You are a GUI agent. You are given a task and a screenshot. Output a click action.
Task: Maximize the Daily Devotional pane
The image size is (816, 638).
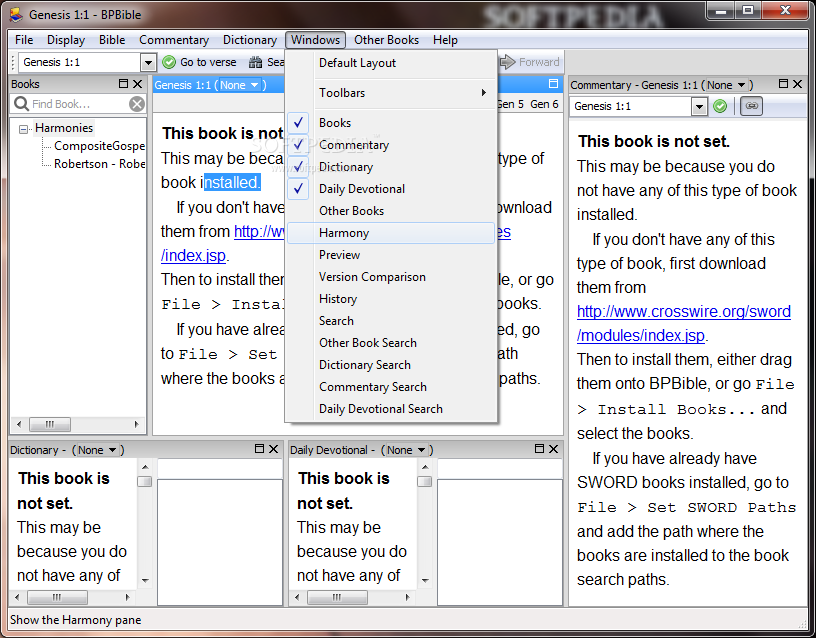point(539,449)
